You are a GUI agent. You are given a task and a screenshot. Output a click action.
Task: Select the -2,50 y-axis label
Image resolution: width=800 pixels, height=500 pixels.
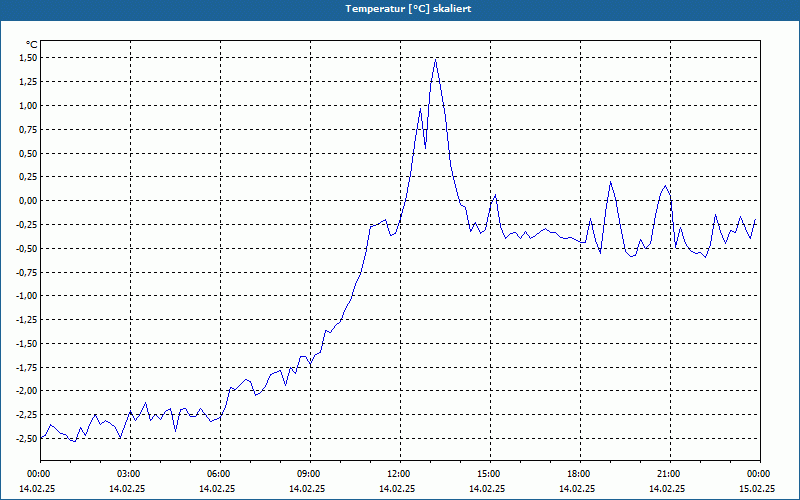[x=27, y=439]
